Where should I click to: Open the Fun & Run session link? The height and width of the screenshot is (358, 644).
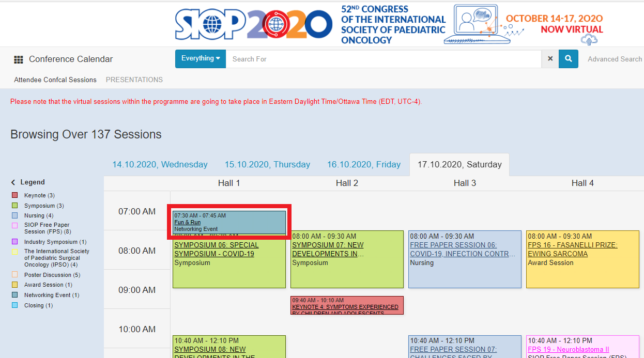tap(188, 222)
